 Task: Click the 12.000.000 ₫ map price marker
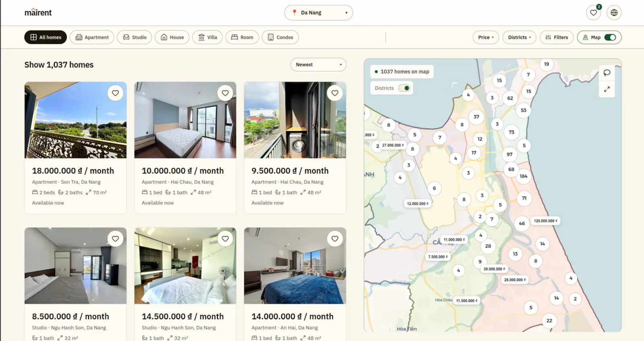pos(417,204)
